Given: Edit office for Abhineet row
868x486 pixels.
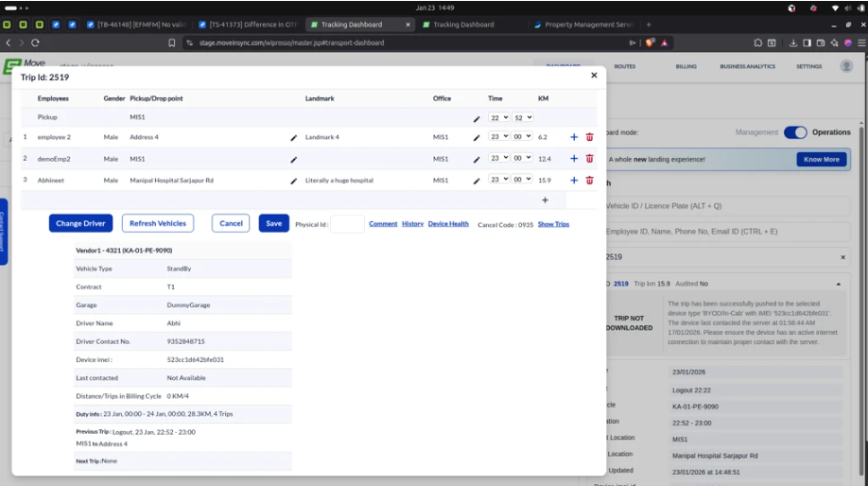Looking at the screenshot, I should coord(477,181).
